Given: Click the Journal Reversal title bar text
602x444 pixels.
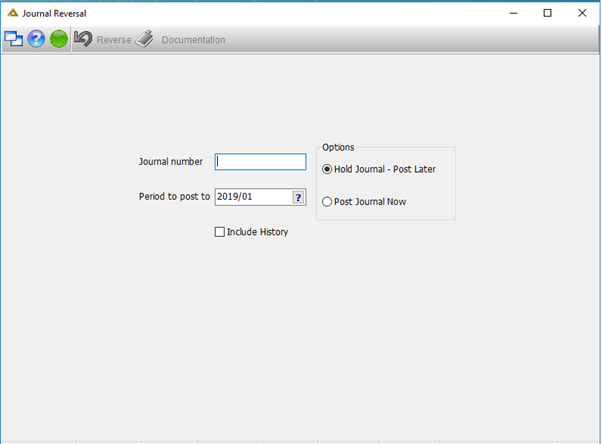Looking at the screenshot, I should coord(54,13).
